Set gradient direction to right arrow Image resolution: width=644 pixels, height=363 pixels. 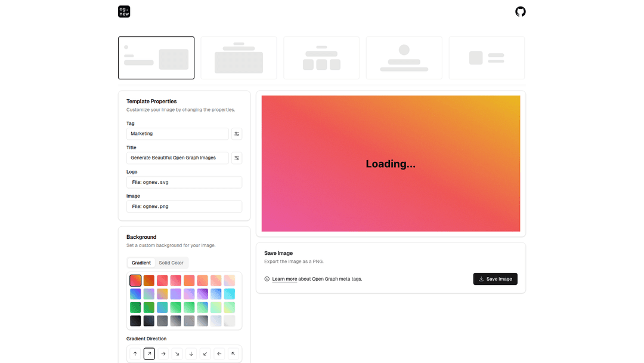[163, 354]
